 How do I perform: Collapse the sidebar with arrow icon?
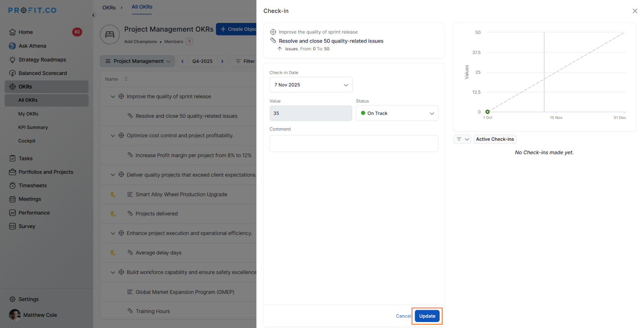click(x=93, y=15)
